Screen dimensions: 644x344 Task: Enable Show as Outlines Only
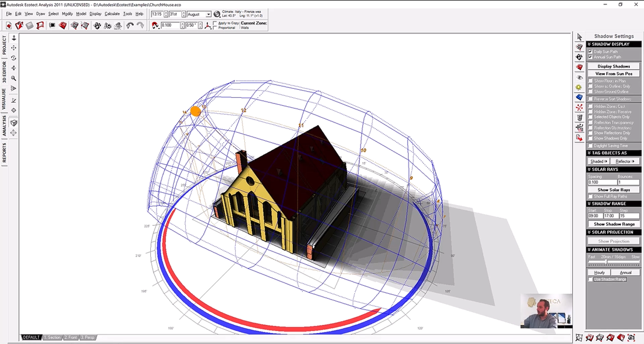[x=590, y=86]
